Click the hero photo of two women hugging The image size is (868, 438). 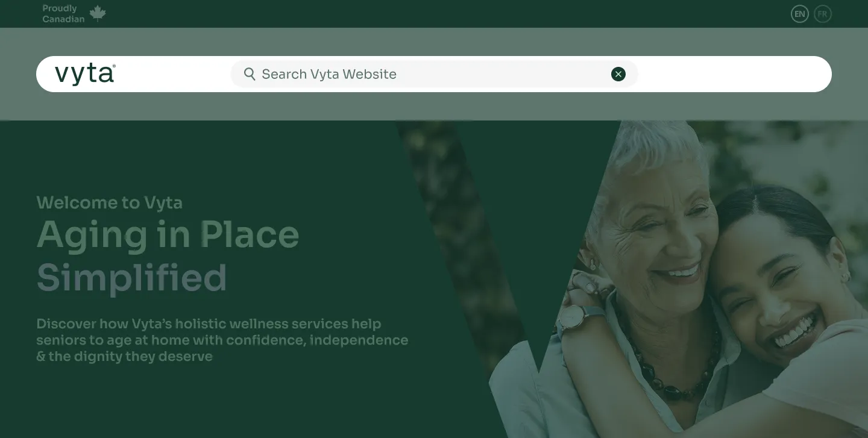click(678, 279)
